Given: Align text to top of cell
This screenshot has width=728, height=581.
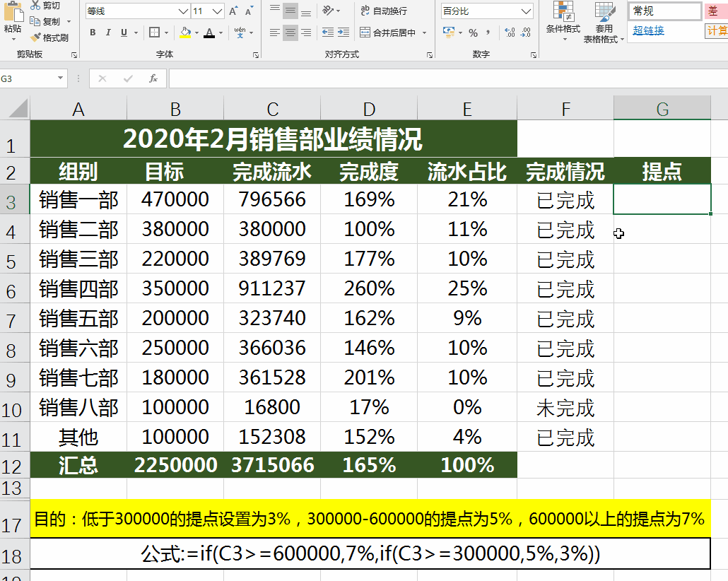Looking at the screenshot, I should pos(275,10).
